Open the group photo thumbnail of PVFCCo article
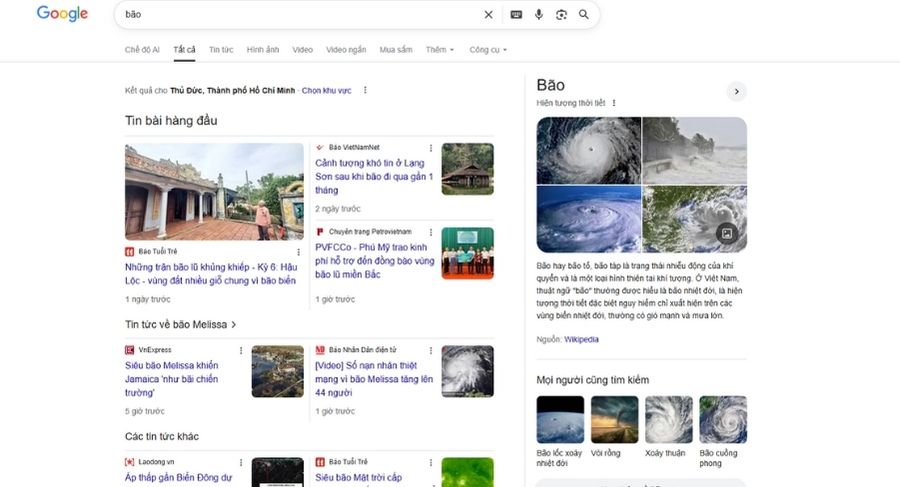Viewport: 900px width, 487px height. (467, 253)
